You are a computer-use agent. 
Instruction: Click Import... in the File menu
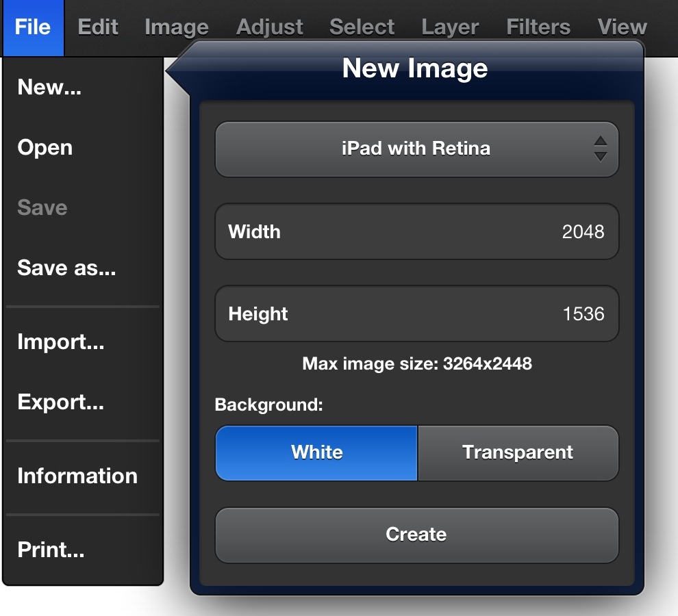61,342
